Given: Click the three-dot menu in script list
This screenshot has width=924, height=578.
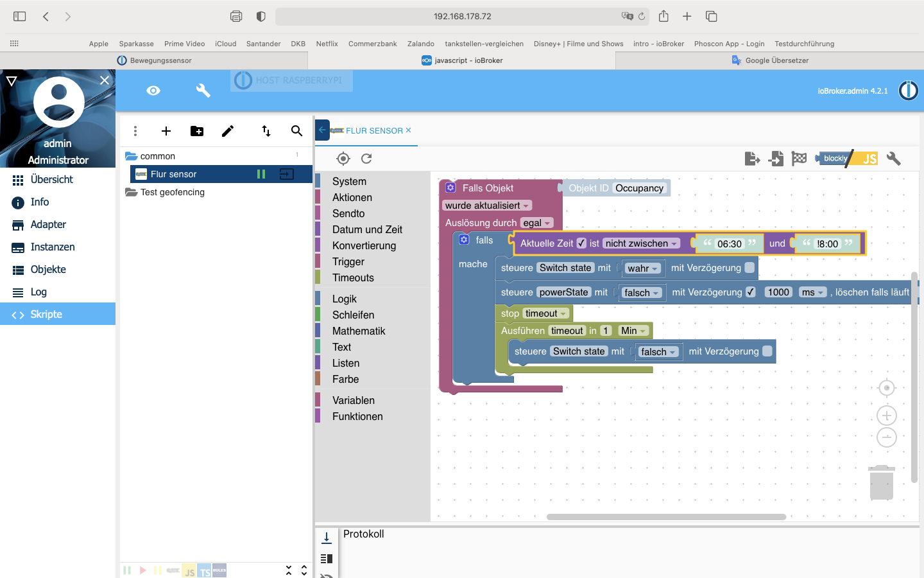Looking at the screenshot, I should click(135, 131).
